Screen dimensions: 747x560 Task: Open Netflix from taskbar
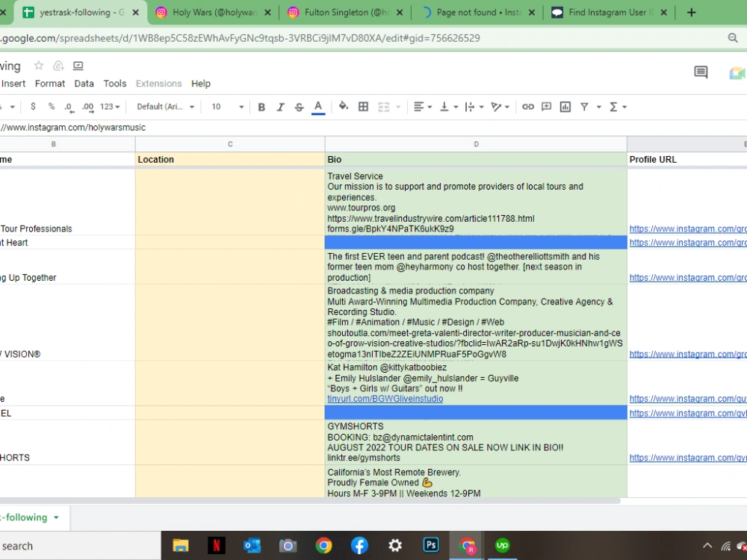click(217, 545)
